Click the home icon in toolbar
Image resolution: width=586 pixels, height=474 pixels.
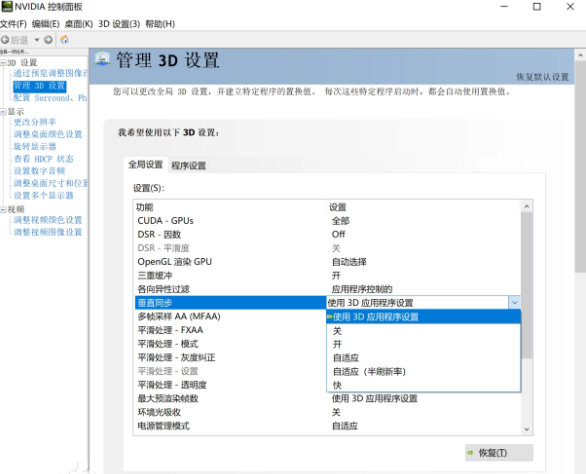coord(65,39)
